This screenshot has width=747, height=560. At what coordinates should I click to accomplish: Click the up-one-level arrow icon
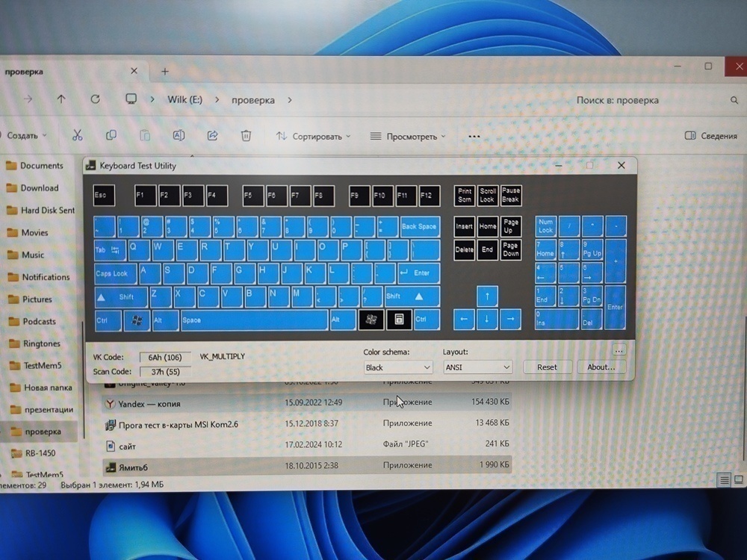click(x=61, y=99)
